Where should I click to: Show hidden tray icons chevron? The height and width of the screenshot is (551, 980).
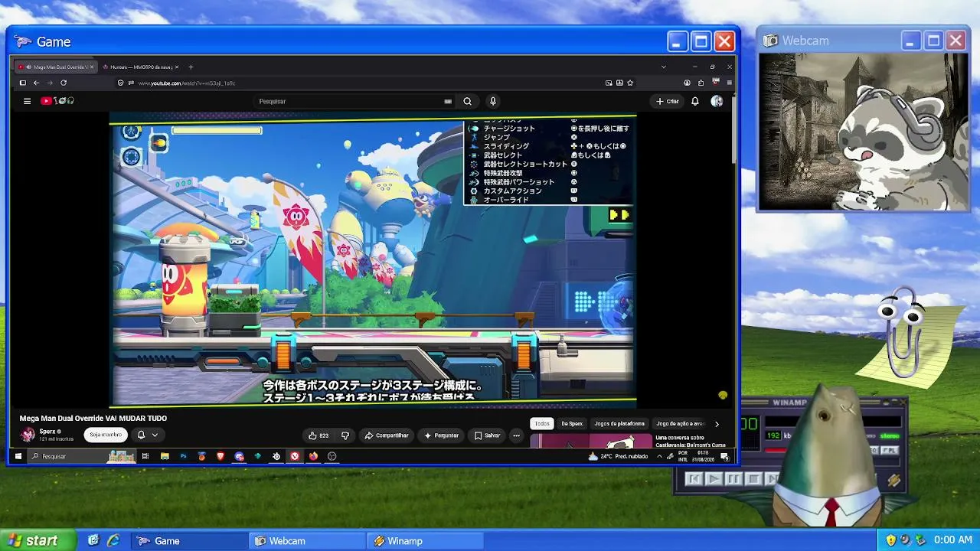pos(659,456)
